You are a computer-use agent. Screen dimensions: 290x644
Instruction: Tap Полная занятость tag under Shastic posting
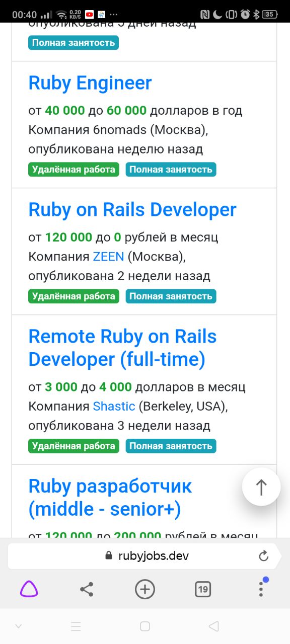tap(171, 446)
